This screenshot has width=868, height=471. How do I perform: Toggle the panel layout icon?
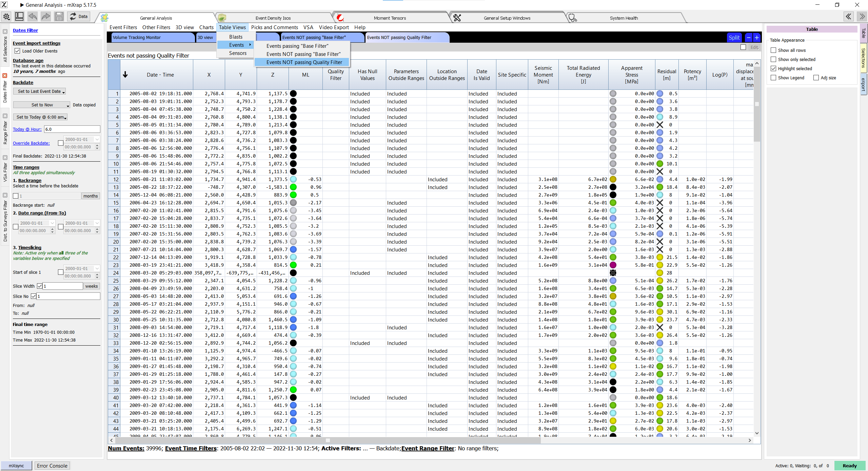(x=19, y=16)
